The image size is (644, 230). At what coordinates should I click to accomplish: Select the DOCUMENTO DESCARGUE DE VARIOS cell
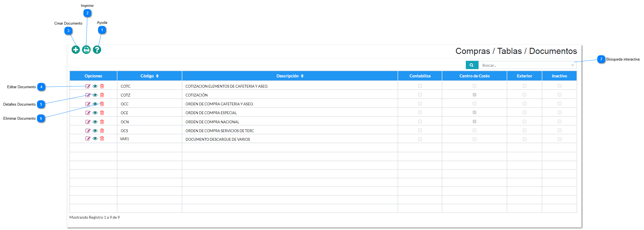coord(290,139)
